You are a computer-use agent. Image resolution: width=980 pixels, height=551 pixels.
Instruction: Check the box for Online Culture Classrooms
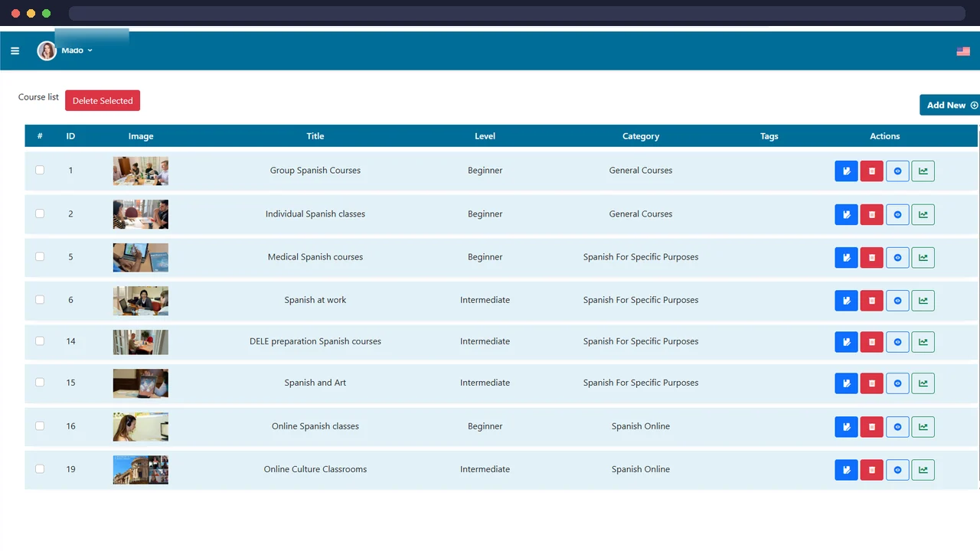click(x=40, y=468)
